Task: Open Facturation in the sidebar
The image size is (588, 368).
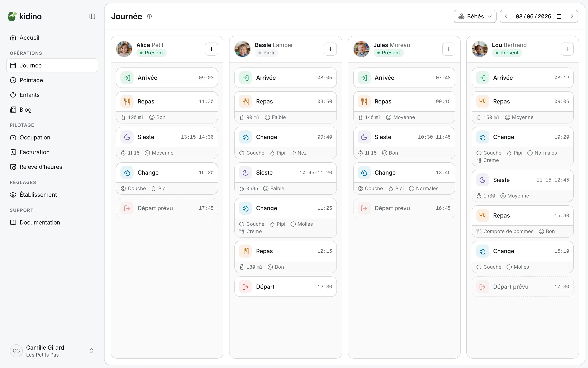Action: pos(52,152)
